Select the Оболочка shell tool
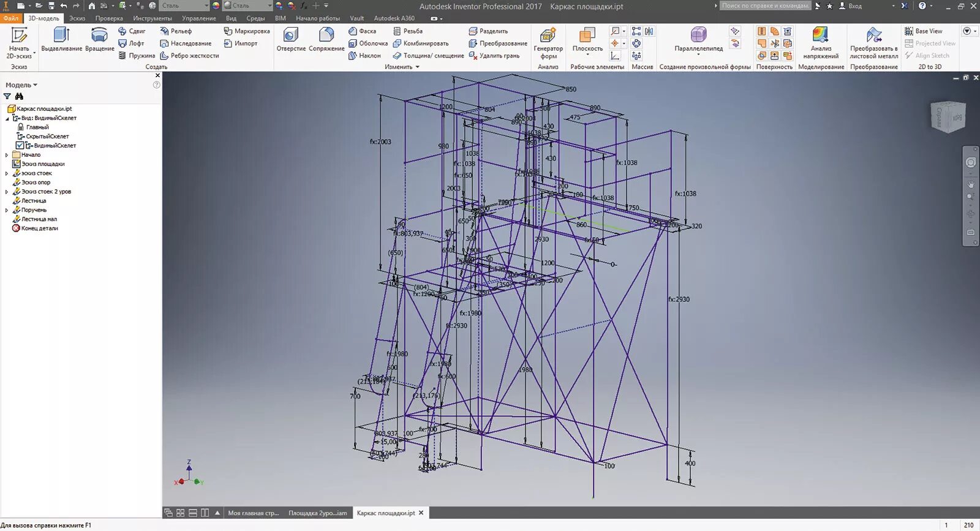 (x=368, y=43)
